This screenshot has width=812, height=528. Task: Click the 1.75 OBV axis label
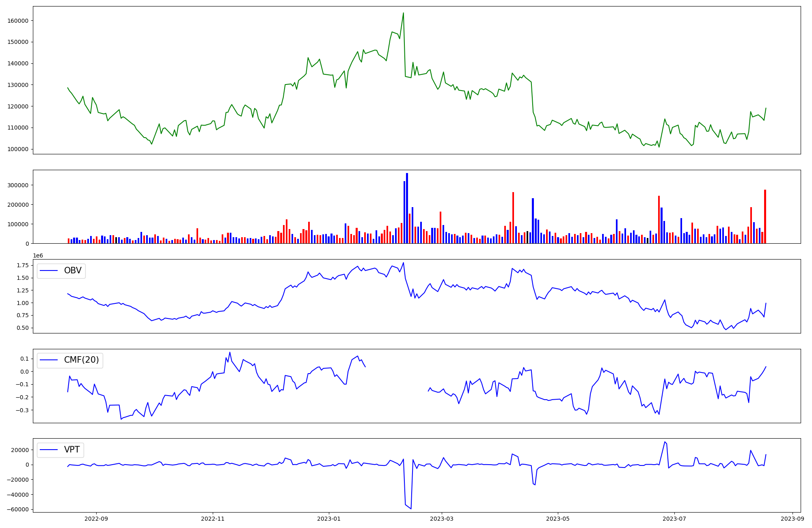pyautogui.click(x=23, y=265)
